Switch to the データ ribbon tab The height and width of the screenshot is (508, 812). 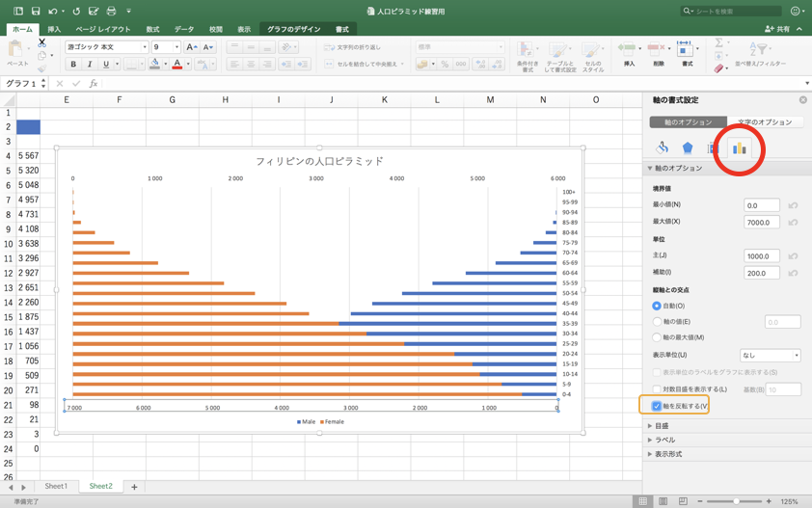pos(184,30)
